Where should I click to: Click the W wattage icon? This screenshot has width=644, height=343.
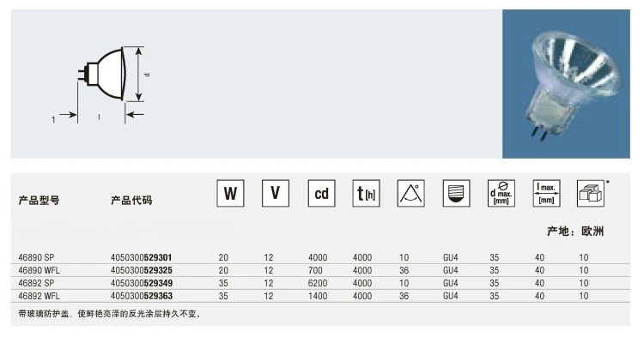point(230,193)
